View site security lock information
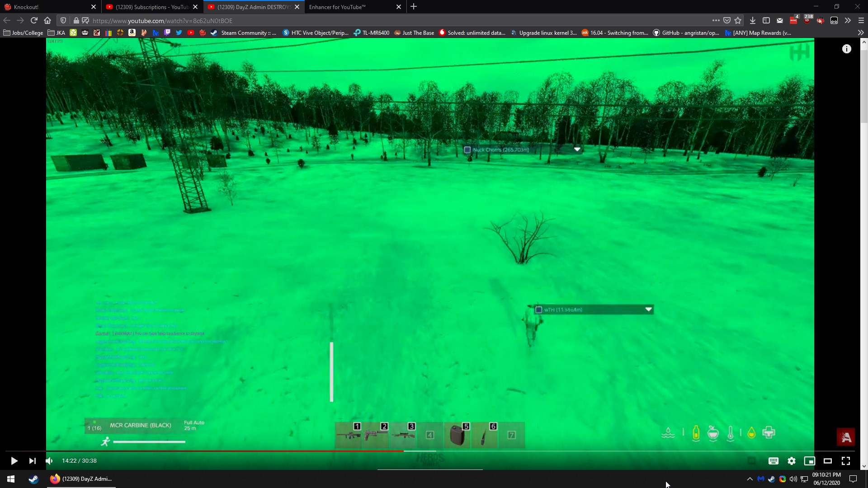Screen dimensions: 868x488 [x=76, y=20]
